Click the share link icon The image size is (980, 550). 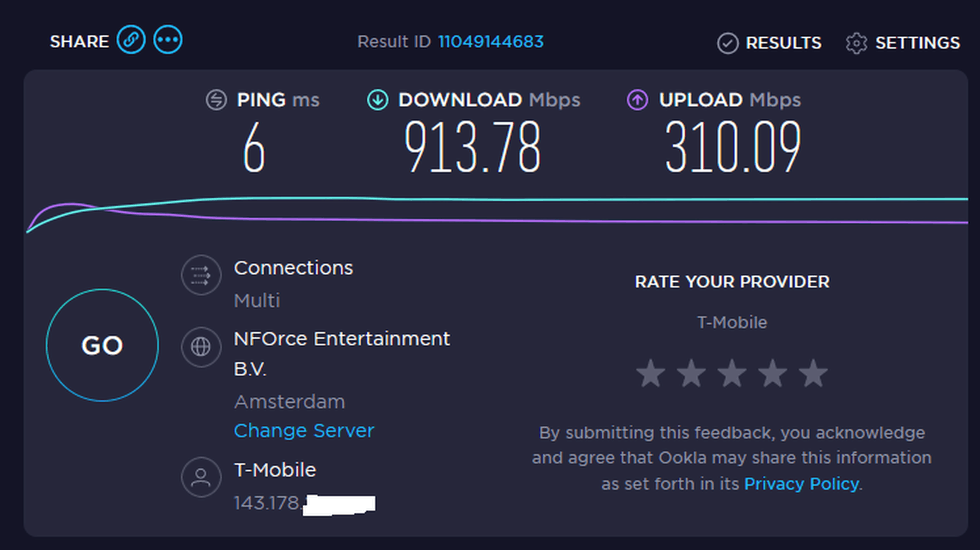click(131, 40)
